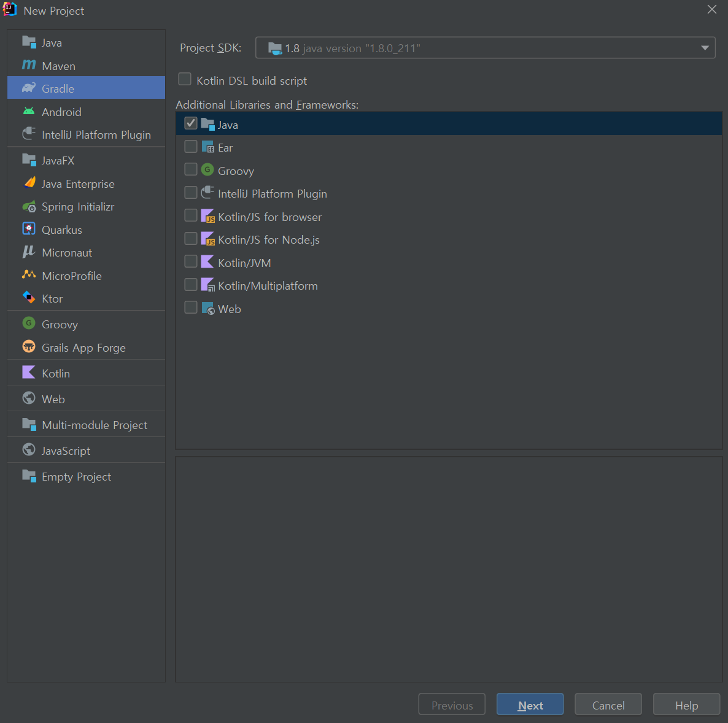The height and width of the screenshot is (723, 728).
Task: Click the Grails App Forge icon
Action: [29, 346]
